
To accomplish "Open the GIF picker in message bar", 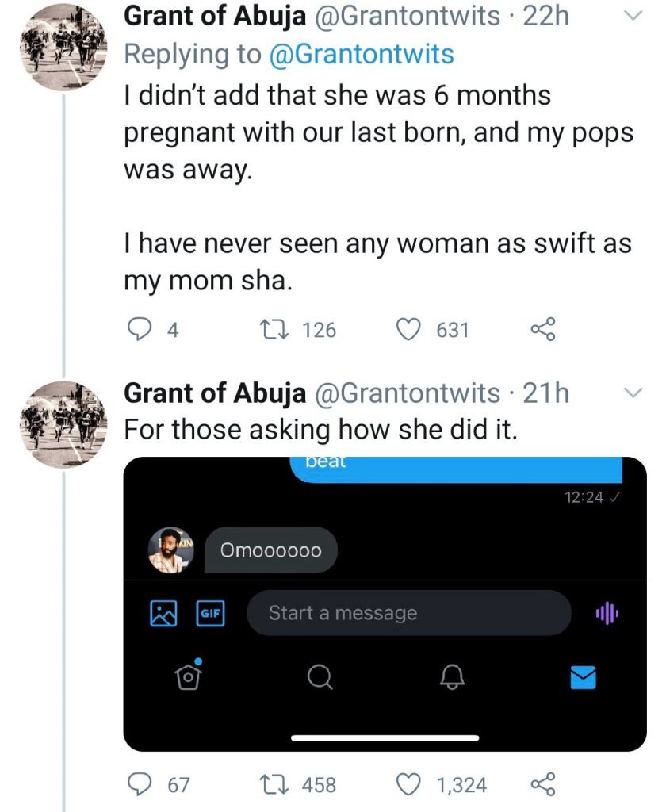I will [x=210, y=613].
